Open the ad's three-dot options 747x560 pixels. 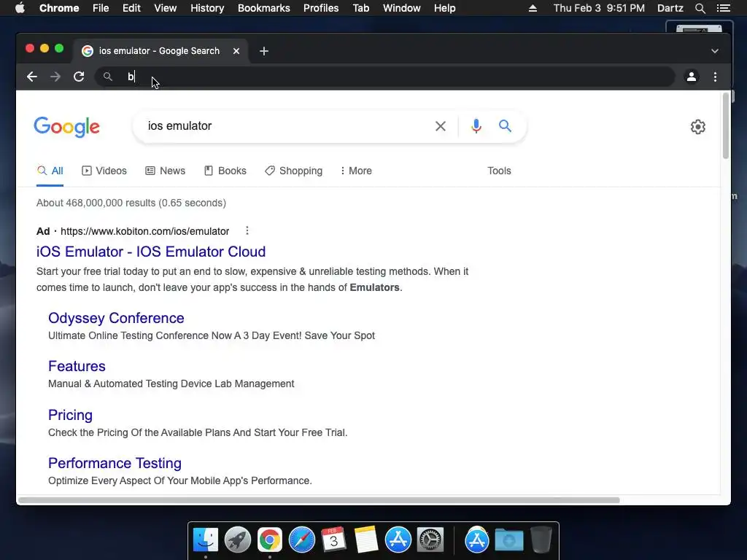click(x=247, y=231)
